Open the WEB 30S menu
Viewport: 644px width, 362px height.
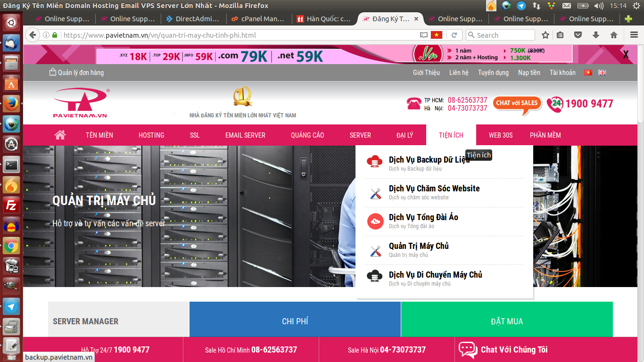[501, 135]
